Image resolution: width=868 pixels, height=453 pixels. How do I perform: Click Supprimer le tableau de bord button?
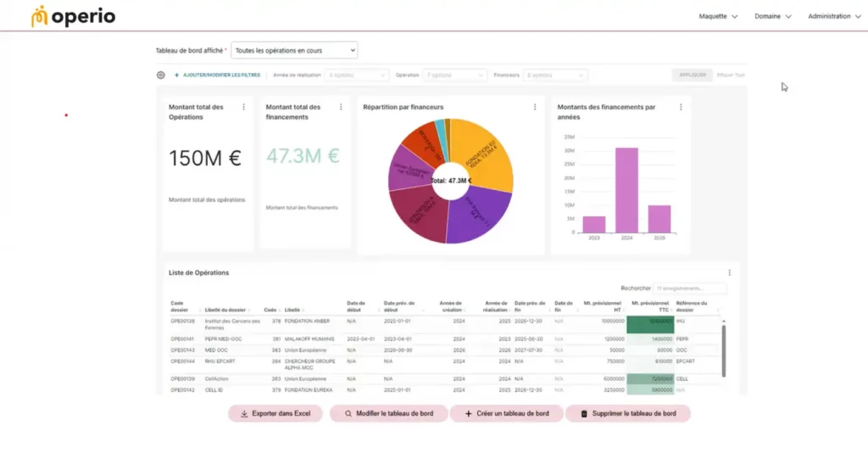[x=628, y=414]
